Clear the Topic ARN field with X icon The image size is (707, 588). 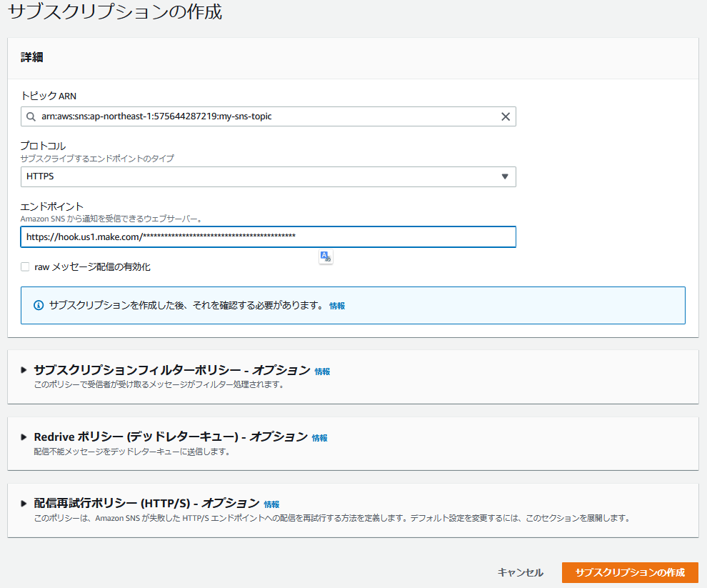coord(506,116)
